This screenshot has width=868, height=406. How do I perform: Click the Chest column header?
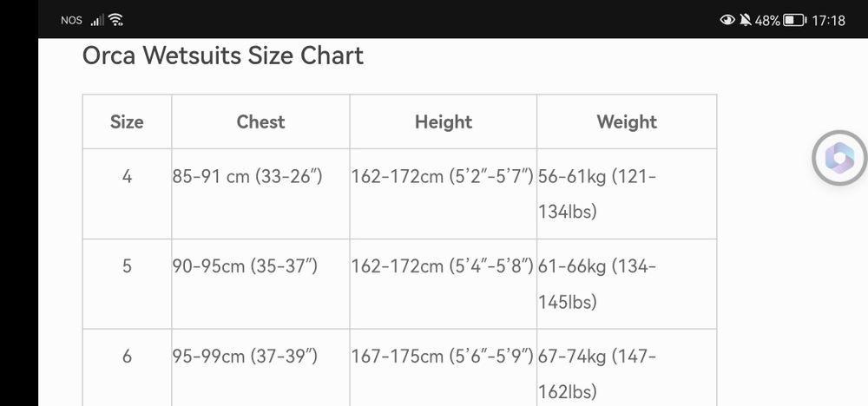(260, 122)
